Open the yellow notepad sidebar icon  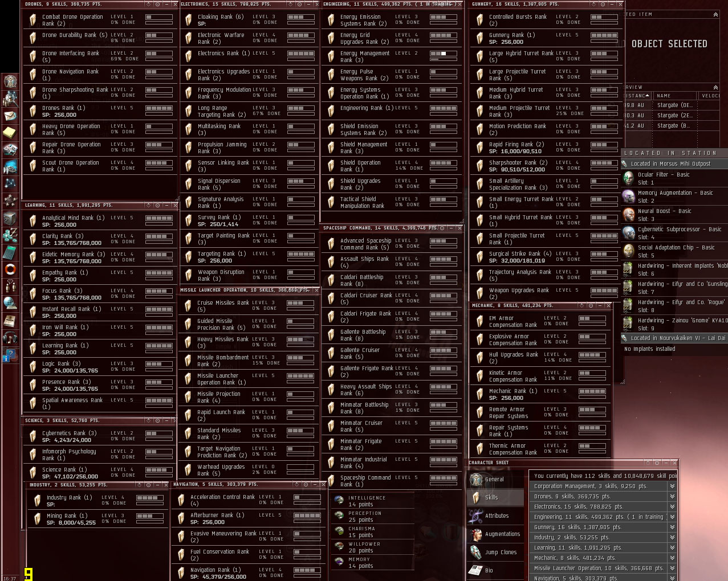pos(10,133)
